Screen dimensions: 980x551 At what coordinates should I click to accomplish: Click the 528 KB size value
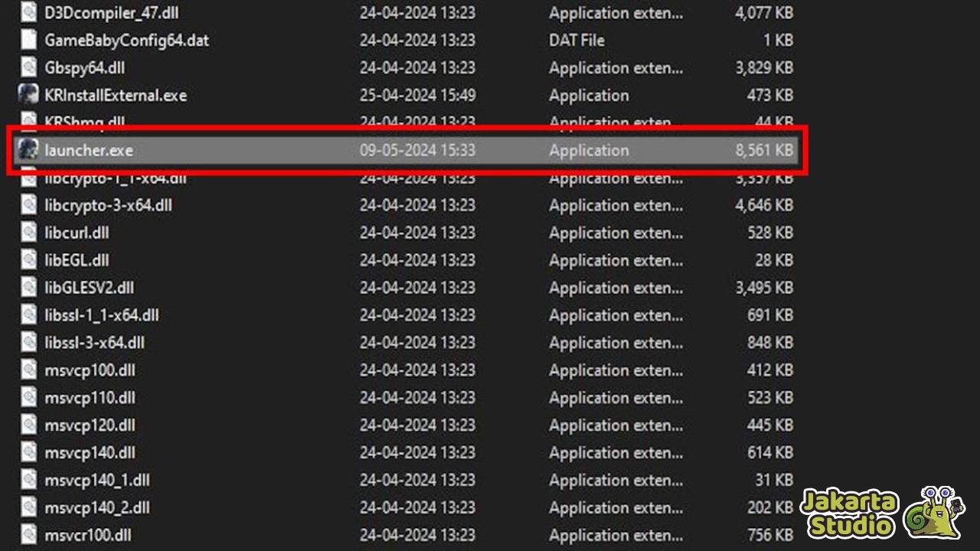pos(770,233)
